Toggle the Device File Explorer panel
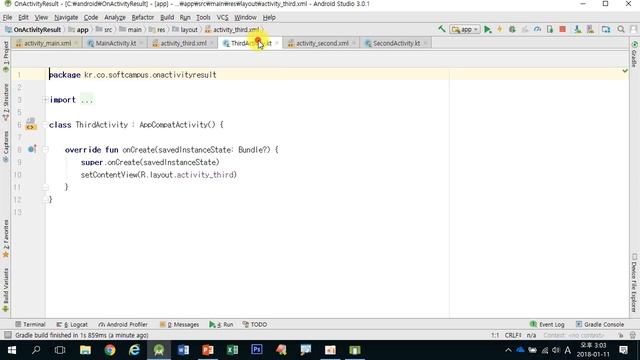The image size is (640, 360). [x=635, y=283]
